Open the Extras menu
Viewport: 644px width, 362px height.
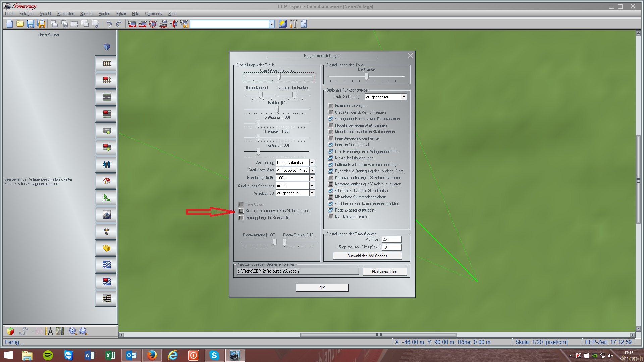121,14
